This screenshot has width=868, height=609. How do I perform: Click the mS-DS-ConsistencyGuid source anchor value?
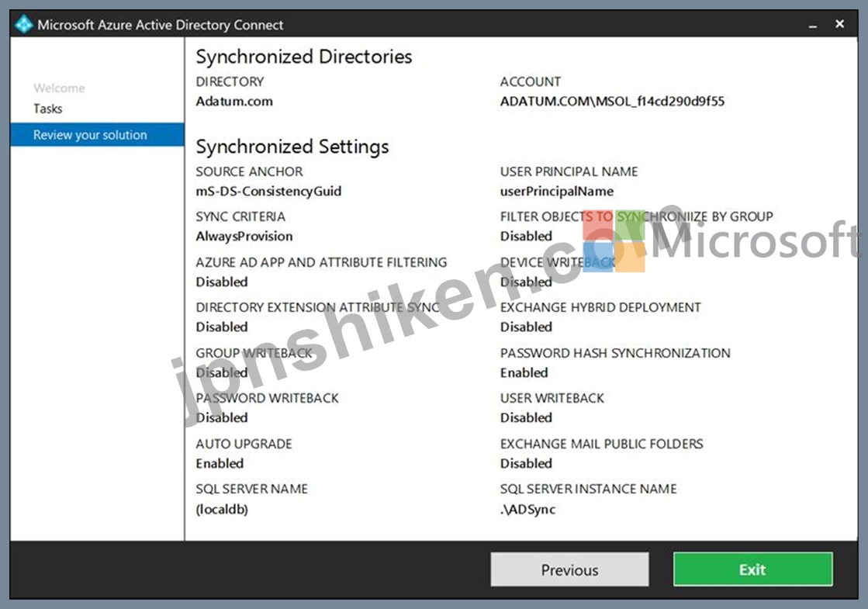click(x=268, y=192)
